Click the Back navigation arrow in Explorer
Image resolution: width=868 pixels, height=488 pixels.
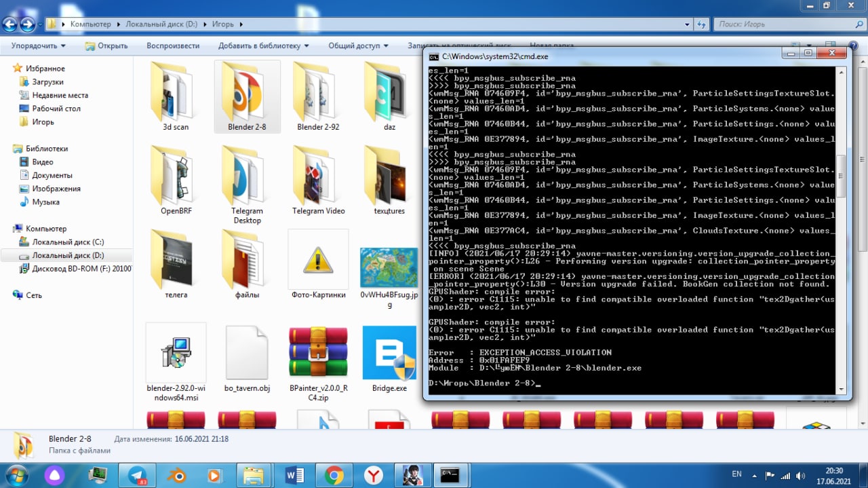[9, 25]
